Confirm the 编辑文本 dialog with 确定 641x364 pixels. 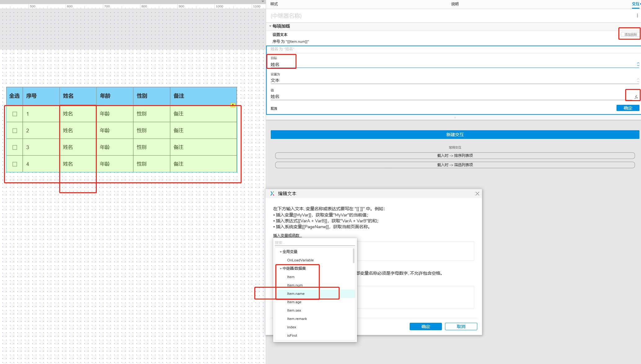[x=425, y=326]
